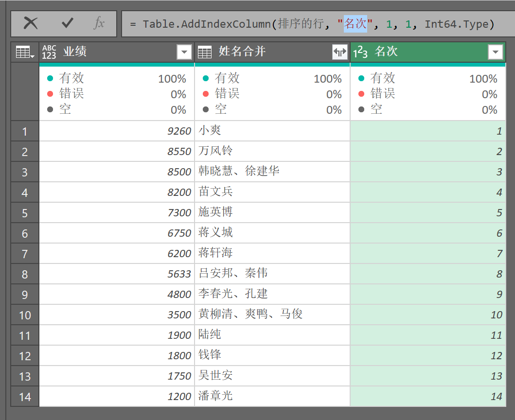The width and height of the screenshot is (515, 420).
Task: Click cell with value 8200
Action: 117,192
